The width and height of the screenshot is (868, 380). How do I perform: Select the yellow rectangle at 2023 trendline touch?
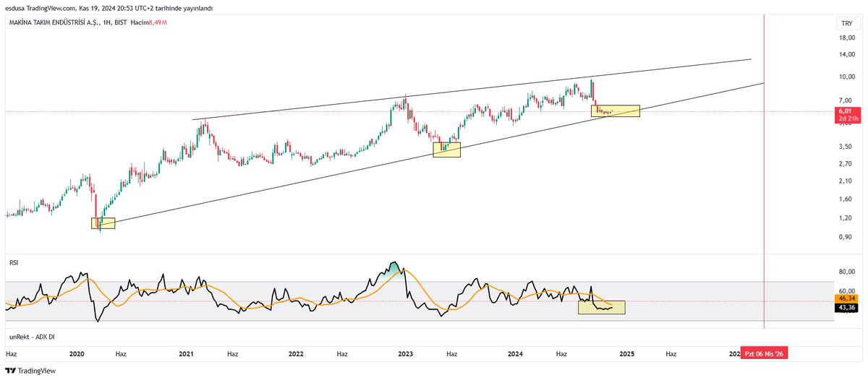pos(446,150)
